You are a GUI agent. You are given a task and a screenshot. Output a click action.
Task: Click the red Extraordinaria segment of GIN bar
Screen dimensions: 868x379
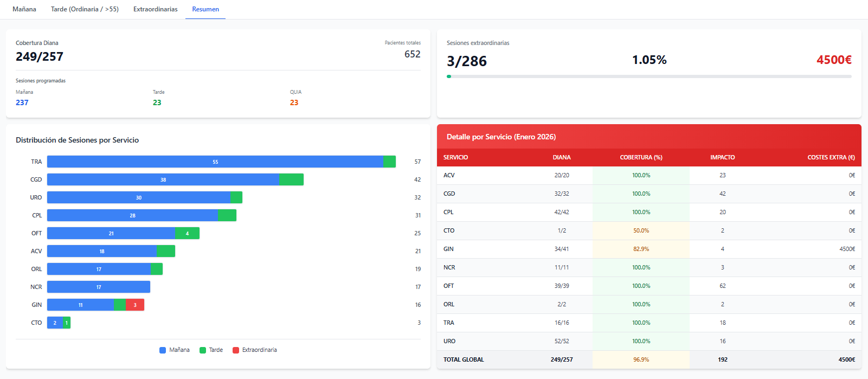[135, 305]
